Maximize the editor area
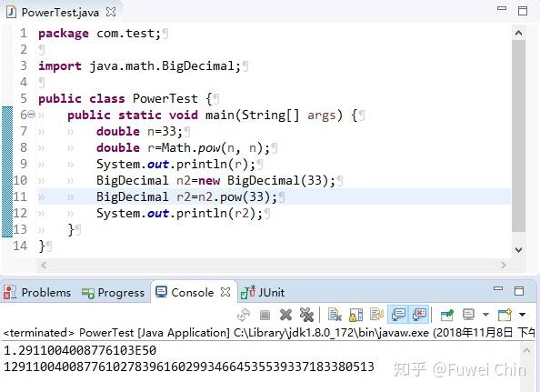 [x=523, y=11]
